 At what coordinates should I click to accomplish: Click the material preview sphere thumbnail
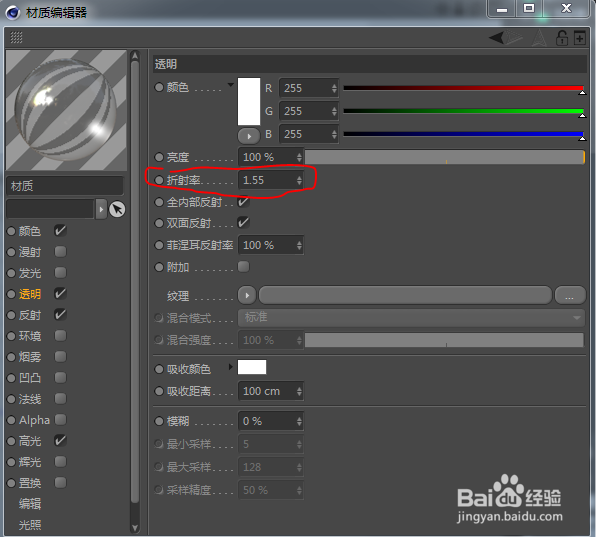(66, 110)
